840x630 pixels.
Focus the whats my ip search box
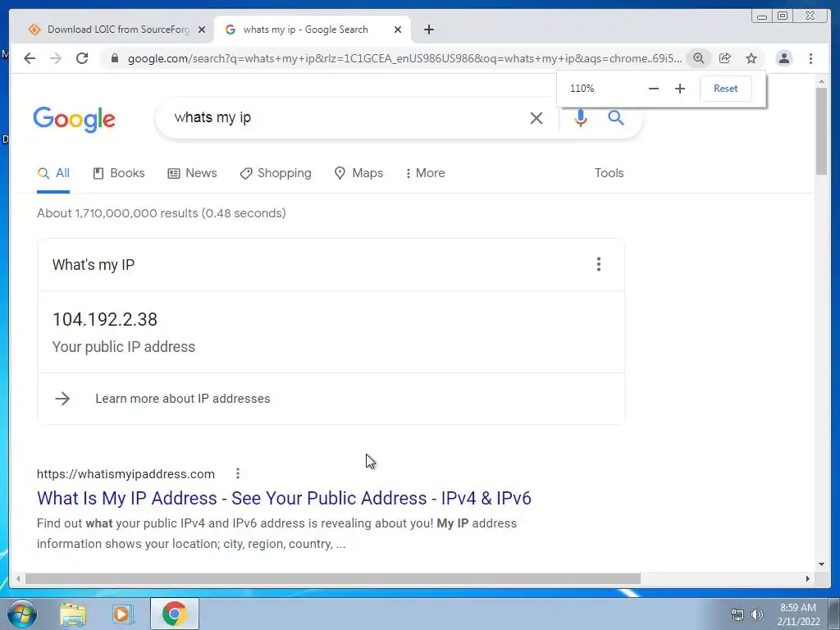pos(343,118)
